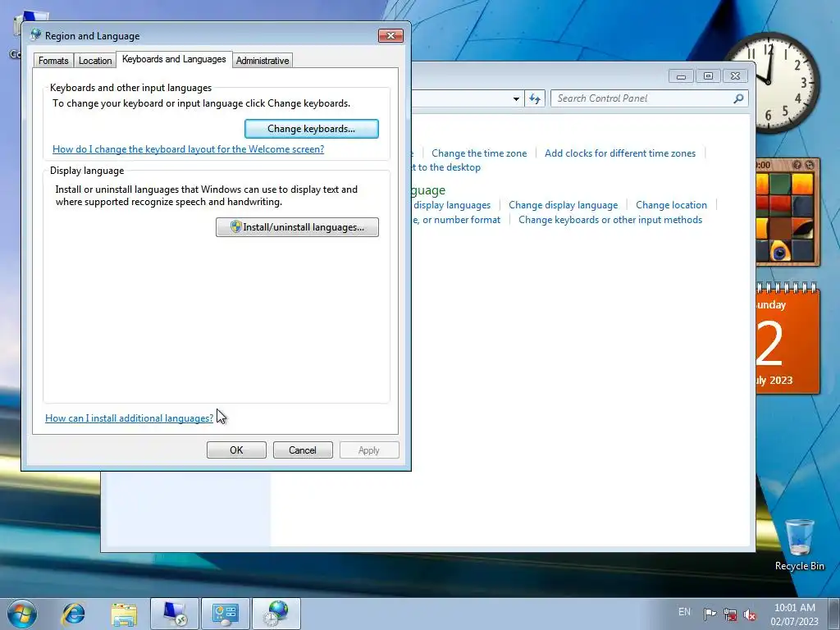Click the Change keyboards button
840x630 pixels.
[x=311, y=129]
